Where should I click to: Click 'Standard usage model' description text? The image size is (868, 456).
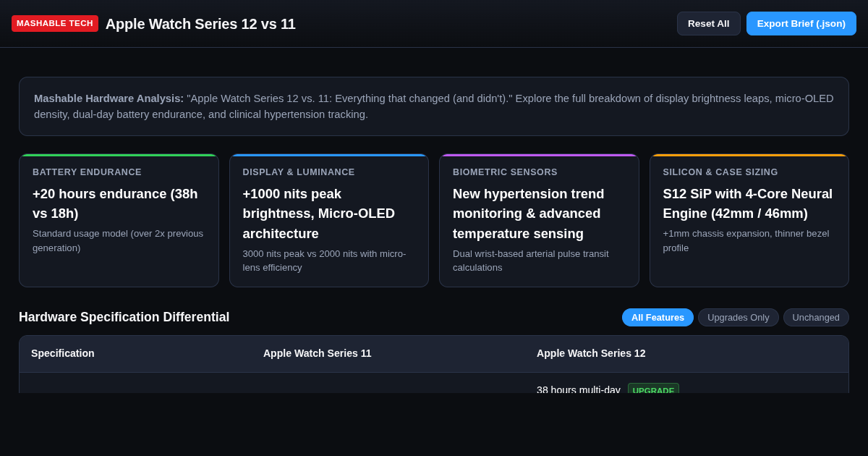click(x=118, y=240)
